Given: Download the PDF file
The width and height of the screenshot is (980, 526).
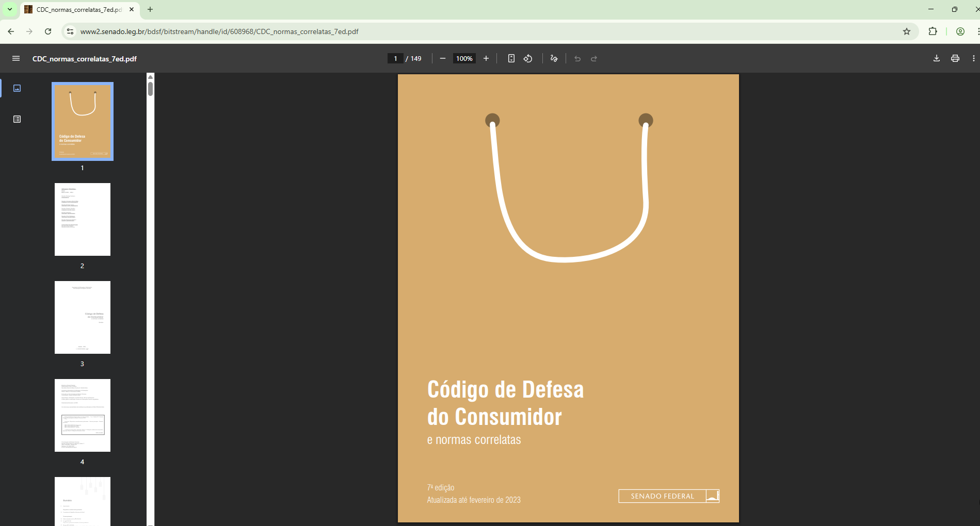Looking at the screenshot, I should pos(936,59).
